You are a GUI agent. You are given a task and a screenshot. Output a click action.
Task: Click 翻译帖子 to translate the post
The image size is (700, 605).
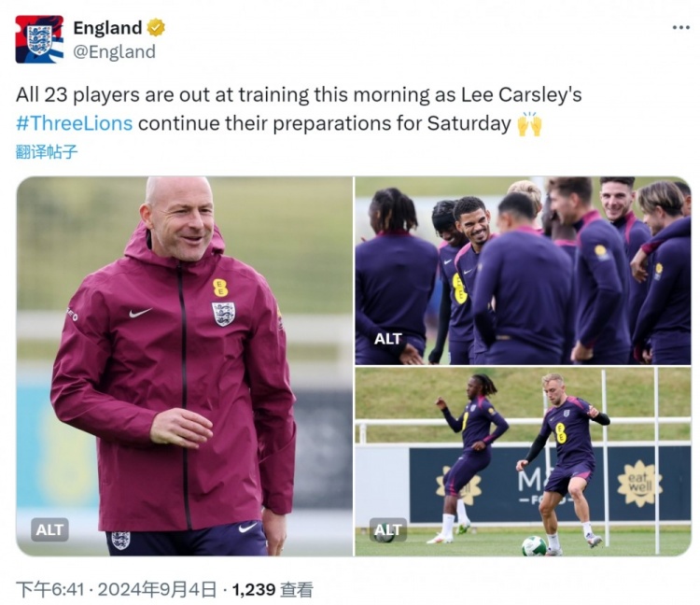47,152
